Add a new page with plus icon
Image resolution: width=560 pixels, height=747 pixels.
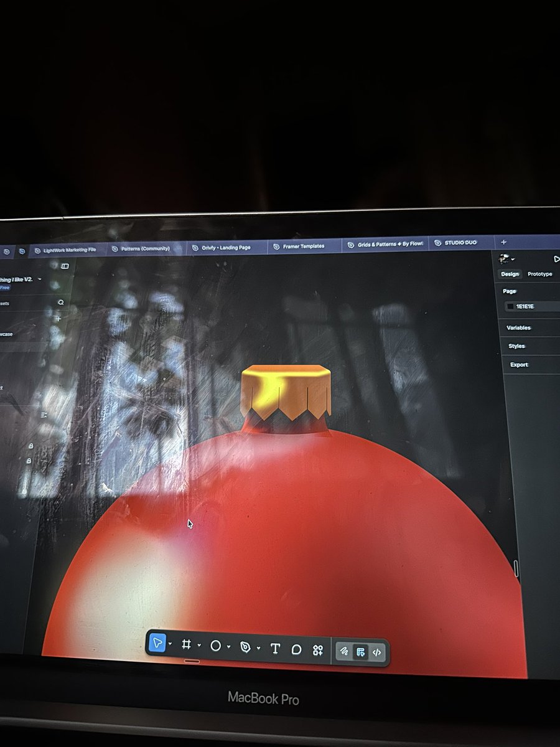coord(58,319)
